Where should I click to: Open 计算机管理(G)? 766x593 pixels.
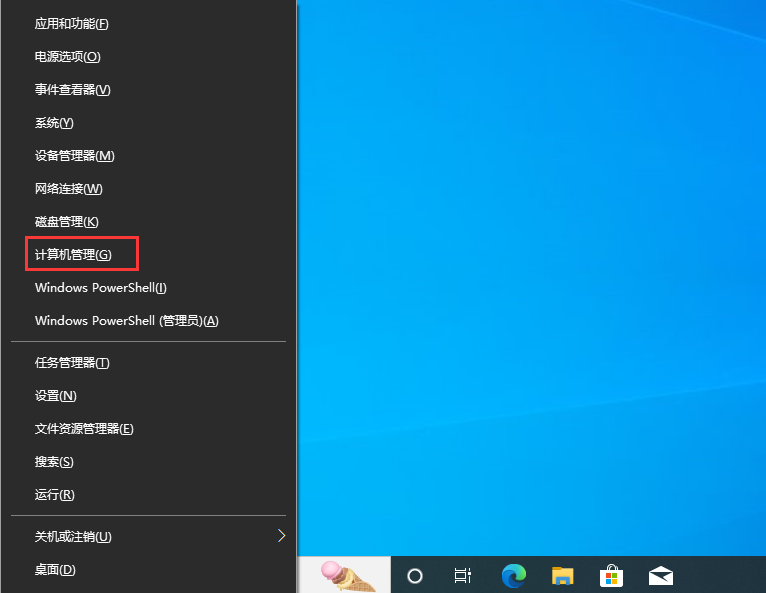(148, 254)
